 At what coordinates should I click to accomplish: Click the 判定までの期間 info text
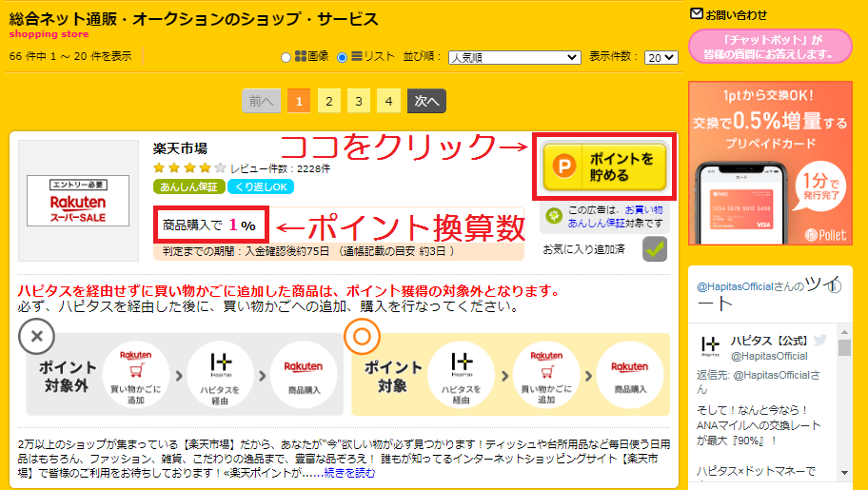[x=309, y=251]
